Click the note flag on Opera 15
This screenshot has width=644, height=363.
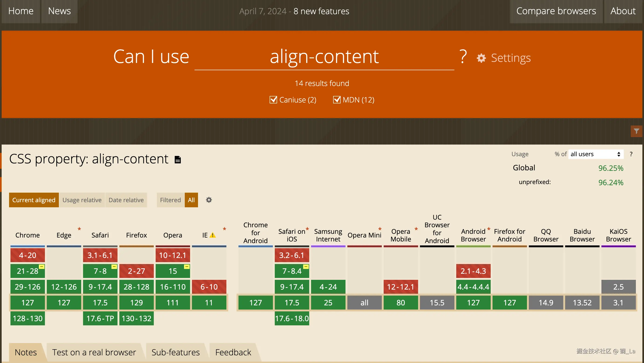pyautogui.click(x=187, y=267)
